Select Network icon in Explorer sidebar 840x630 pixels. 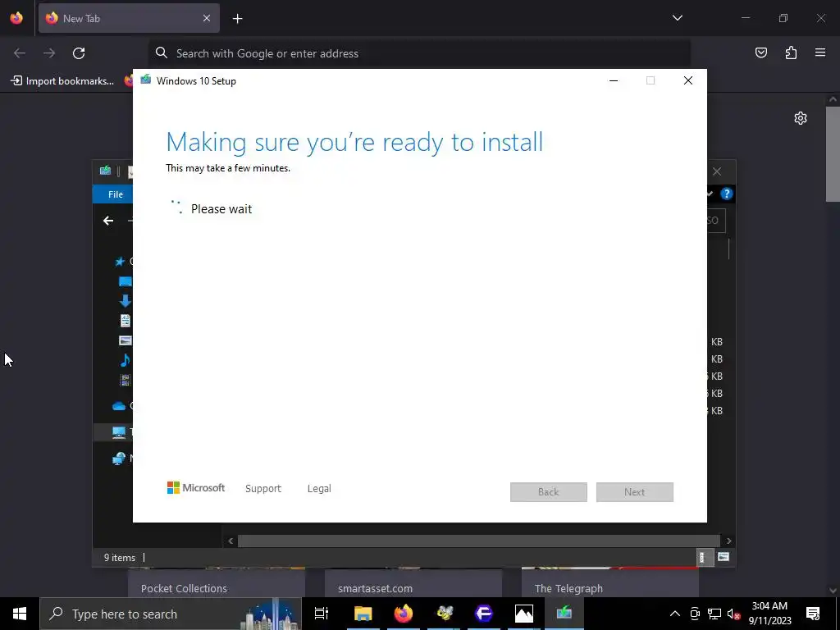(x=119, y=458)
